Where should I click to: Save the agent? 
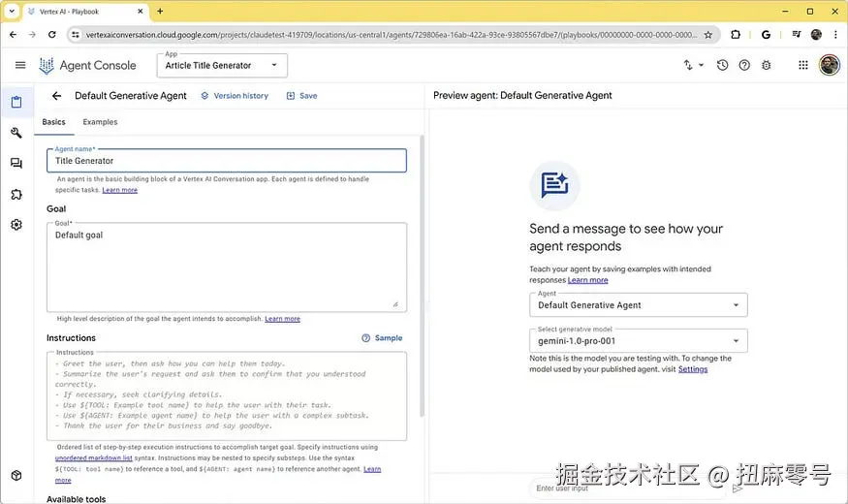point(301,96)
